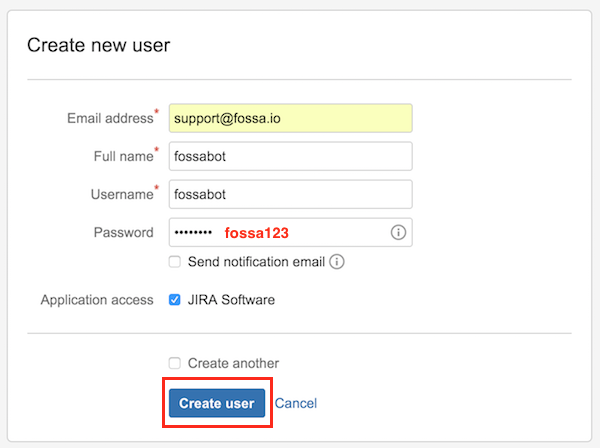
Task: Click info icon beside Send notification email
Action: 337,262
